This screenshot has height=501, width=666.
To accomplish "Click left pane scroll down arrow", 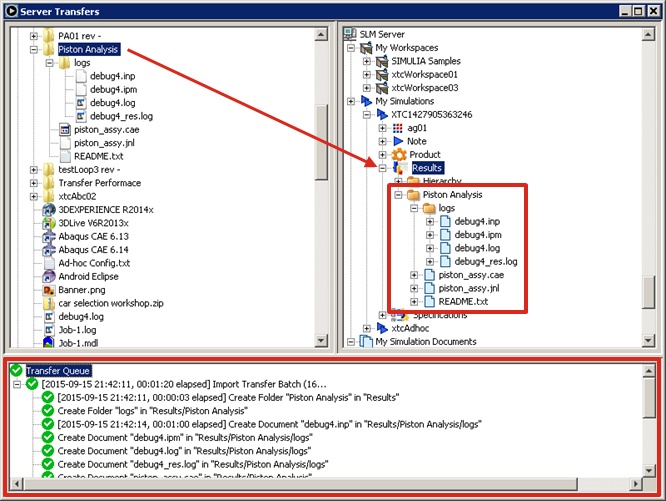I will pyautogui.click(x=322, y=340).
